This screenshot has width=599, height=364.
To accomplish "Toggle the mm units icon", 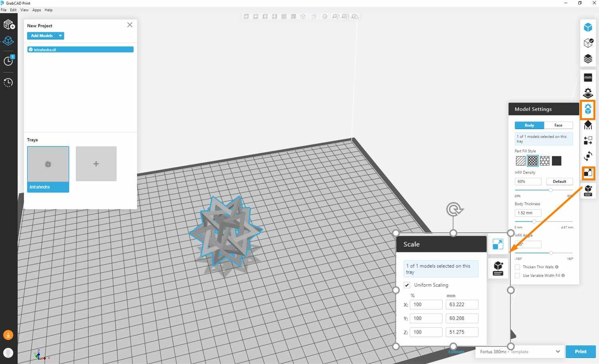I will pos(588,77).
